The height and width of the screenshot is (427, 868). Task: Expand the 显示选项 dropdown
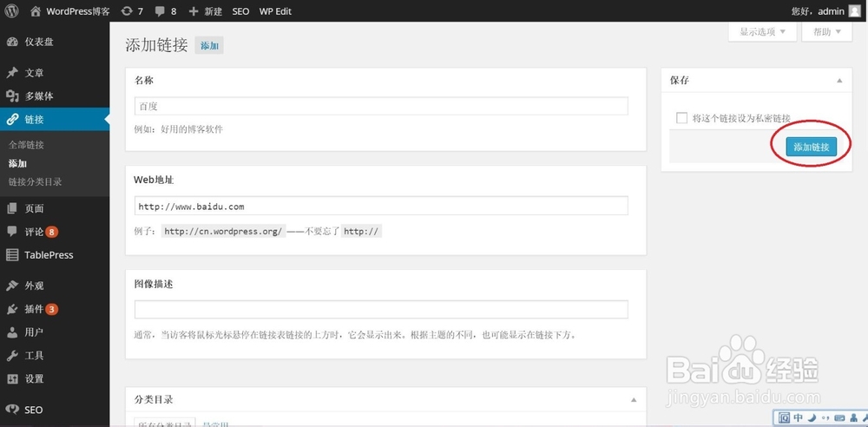(763, 32)
